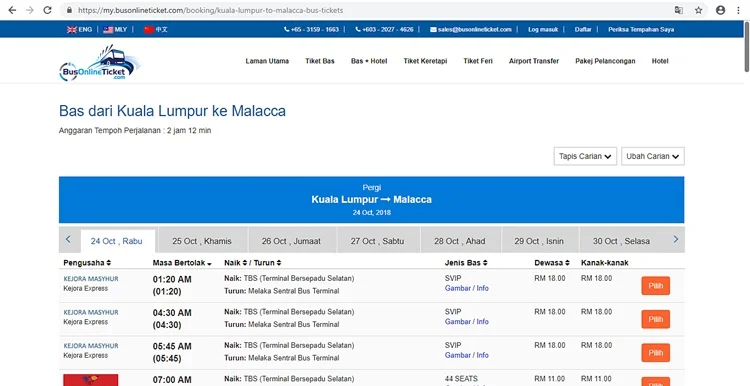
Task: Select the 25 Oct, Khamis tab
Action: (x=202, y=241)
